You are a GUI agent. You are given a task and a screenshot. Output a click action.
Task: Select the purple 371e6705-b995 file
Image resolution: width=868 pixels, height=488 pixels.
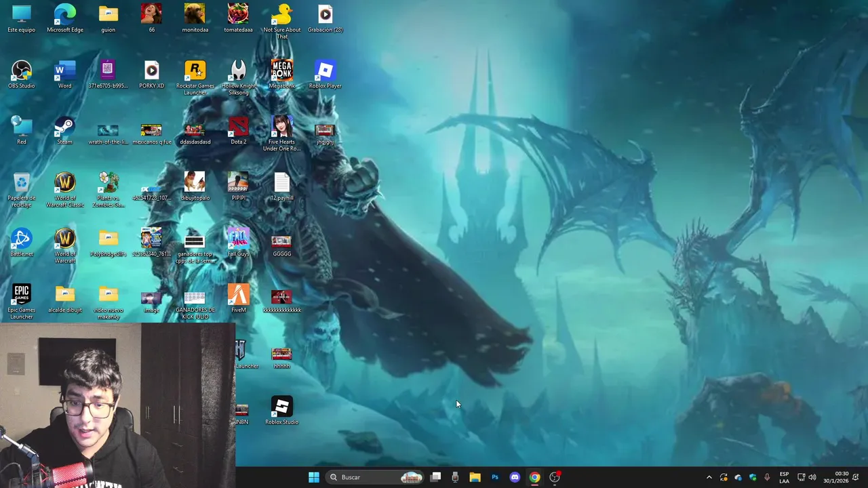tap(108, 75)
